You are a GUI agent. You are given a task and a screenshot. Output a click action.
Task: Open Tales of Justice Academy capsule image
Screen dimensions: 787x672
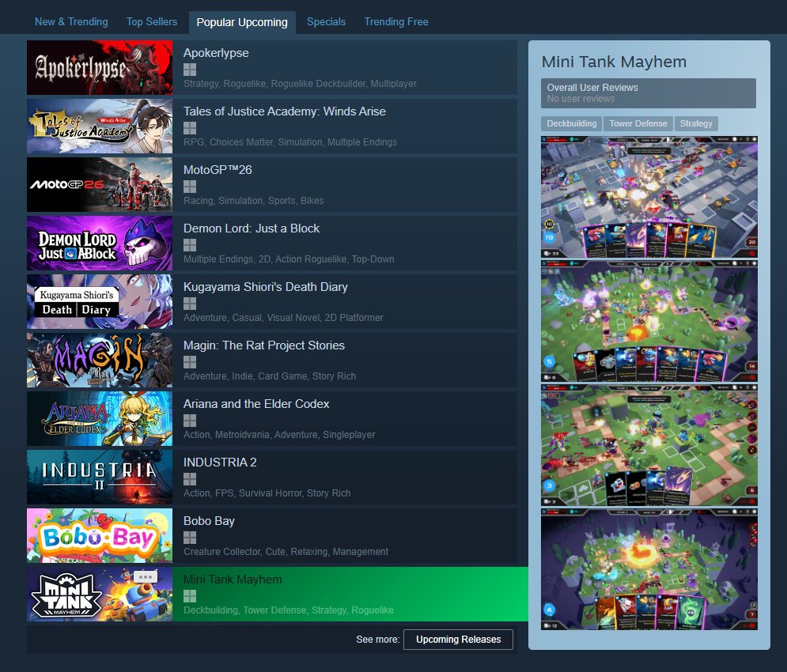[100, 126]
